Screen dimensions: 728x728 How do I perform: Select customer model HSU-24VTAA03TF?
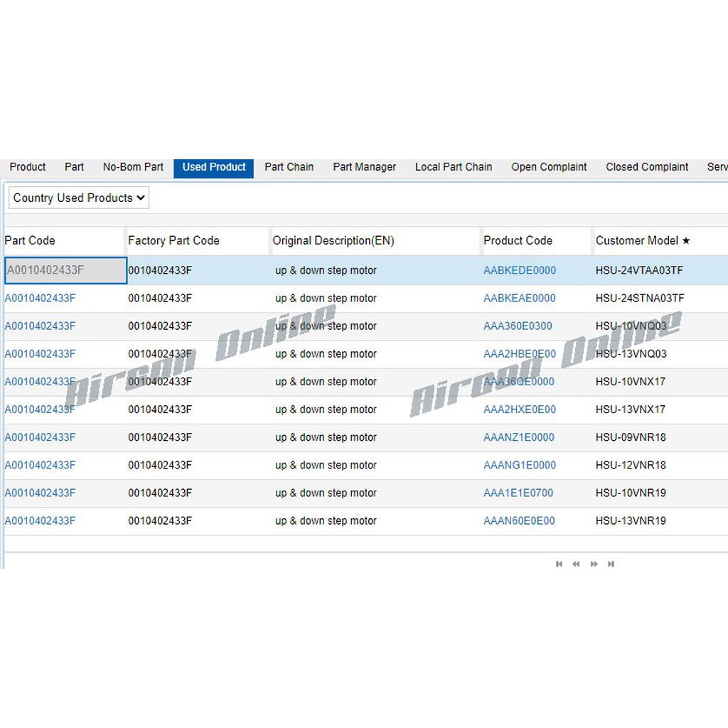[639, 270]
